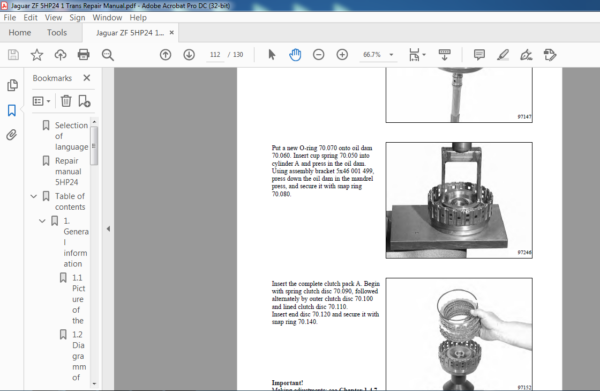Open the Repair manual 5HP24 bookmark

tap(68, 171)
